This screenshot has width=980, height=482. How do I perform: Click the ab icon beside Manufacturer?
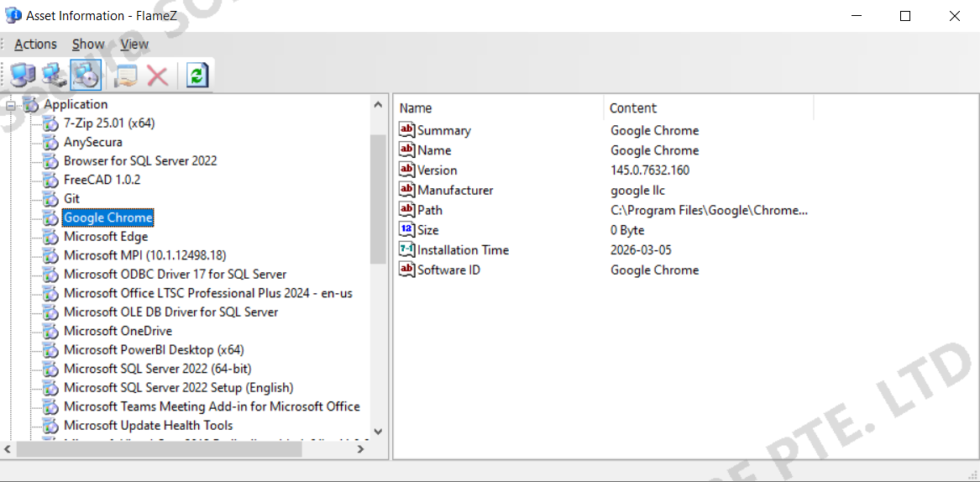(407, 190)
